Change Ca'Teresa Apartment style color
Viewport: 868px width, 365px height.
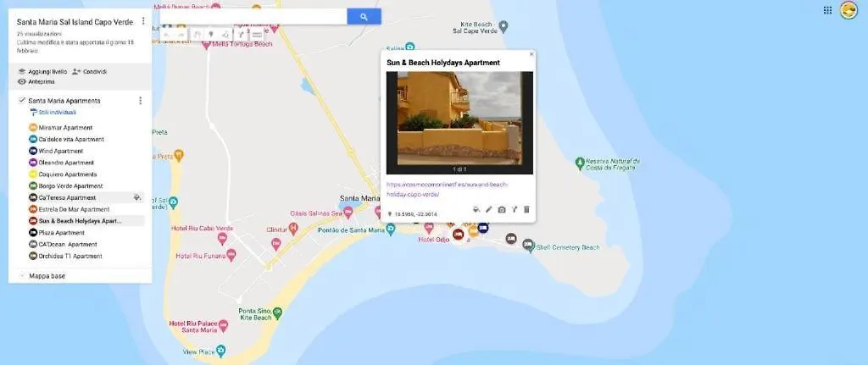(x=136, y=197)
